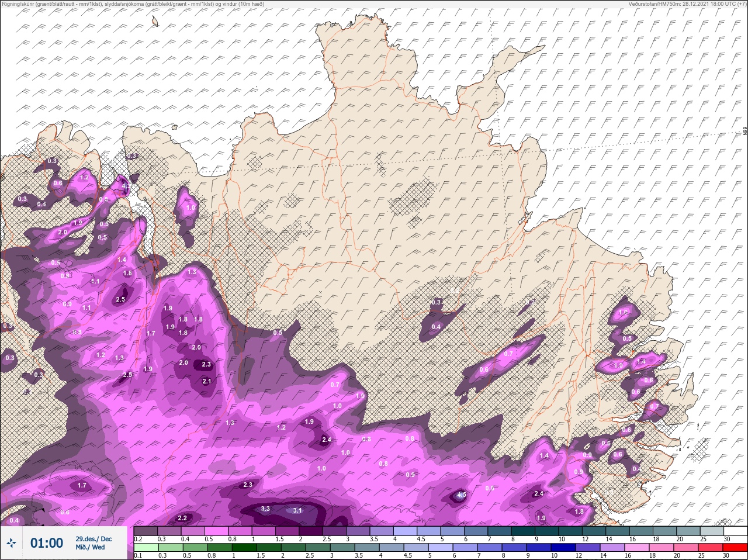The height and width of the screenshot is (560, 748).
Task: Pick the white upper legend swatch labeled 30
Action: click(736, 531)
